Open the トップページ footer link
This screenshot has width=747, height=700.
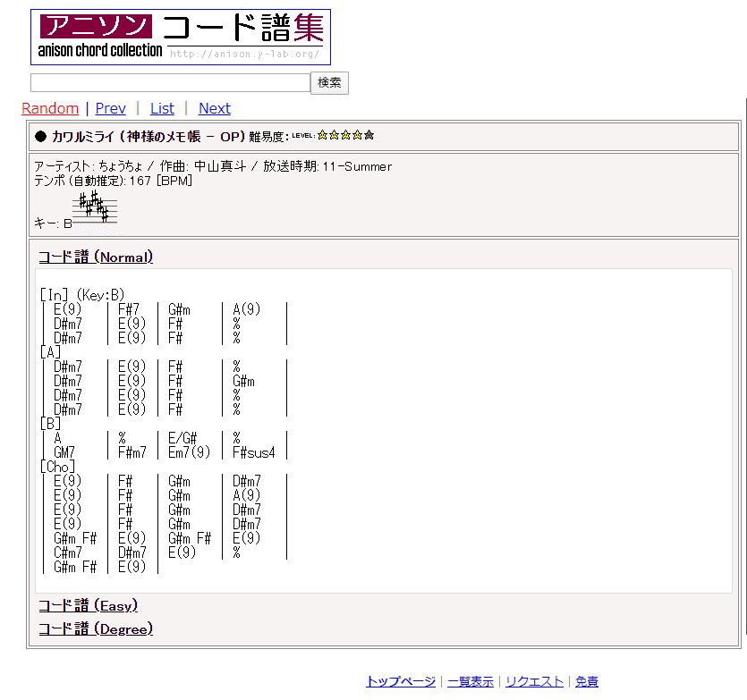point(401,680)
